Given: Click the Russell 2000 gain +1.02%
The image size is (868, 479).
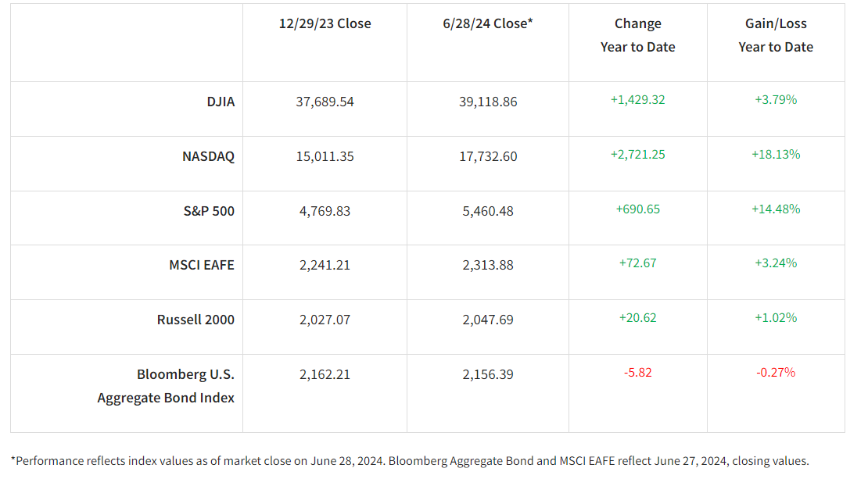Looking at the screenshot, I should pyautogui.click(x=776, y=317).
